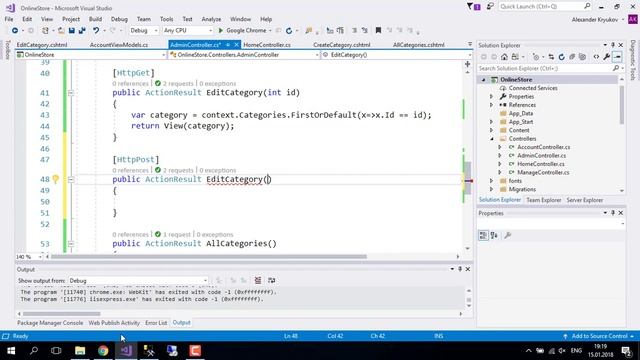Screen dimensions: 640x360
Task: Click the Quick Launch search box
Action: point(545,7)
